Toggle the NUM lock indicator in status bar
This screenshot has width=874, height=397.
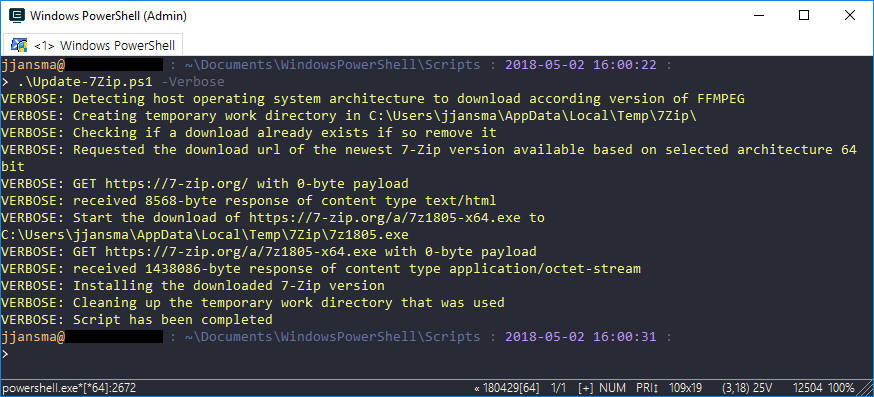[x=613, y=388]
